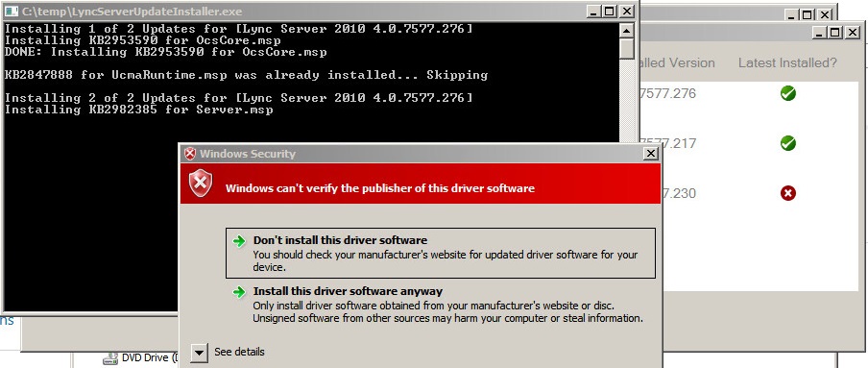Click the Windows Security title bar shield icon

tap(190, 154)
